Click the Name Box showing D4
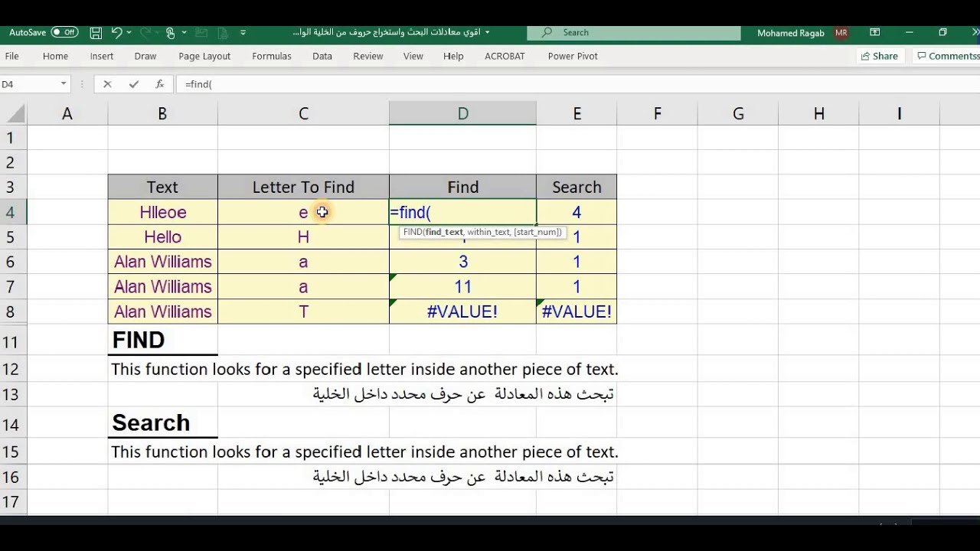The image size is (980, 551). [x=29, y=84]
